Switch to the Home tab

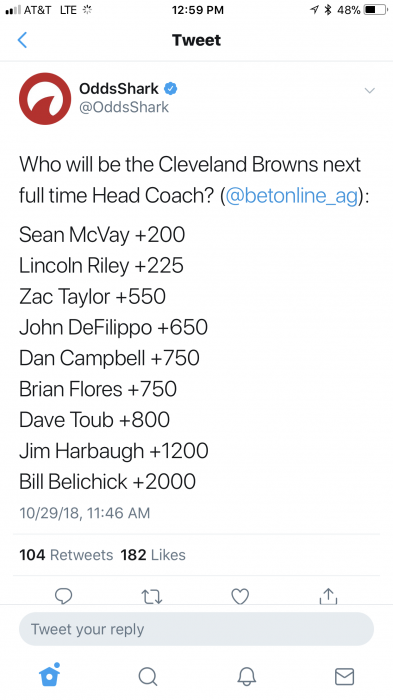(50, 675)
